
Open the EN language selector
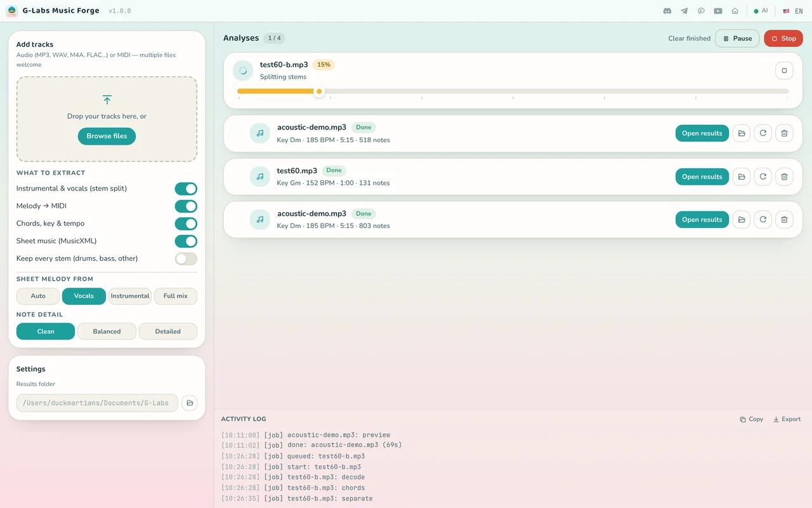pos(793,11)
